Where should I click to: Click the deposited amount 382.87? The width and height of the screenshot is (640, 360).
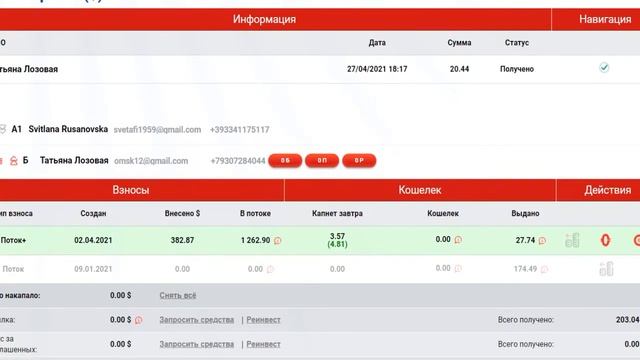pos(182,240)
